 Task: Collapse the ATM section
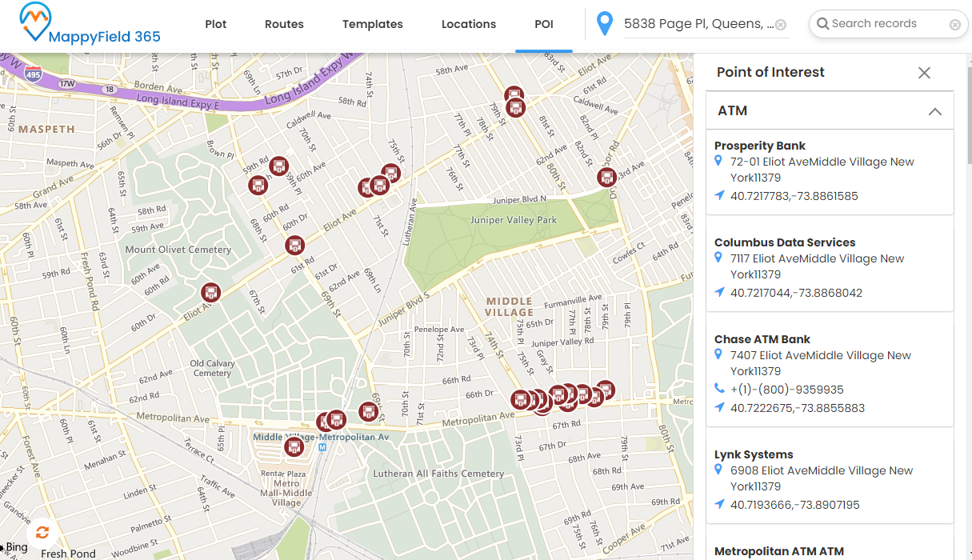tap(934, 112)
